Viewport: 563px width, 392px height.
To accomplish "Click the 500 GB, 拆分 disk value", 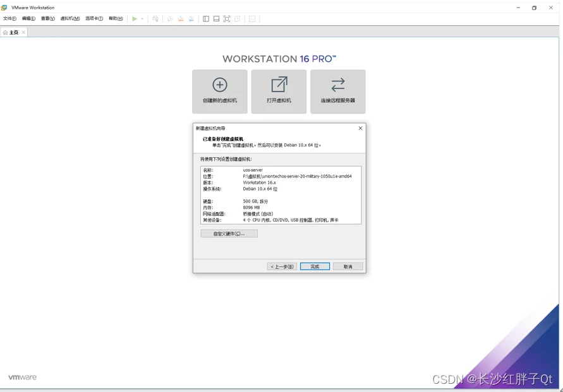I will [x=255, y=201].
